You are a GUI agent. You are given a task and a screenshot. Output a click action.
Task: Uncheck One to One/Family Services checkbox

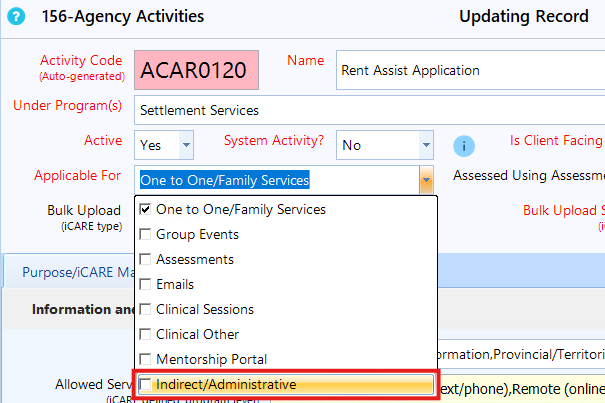tap(145, 209)
